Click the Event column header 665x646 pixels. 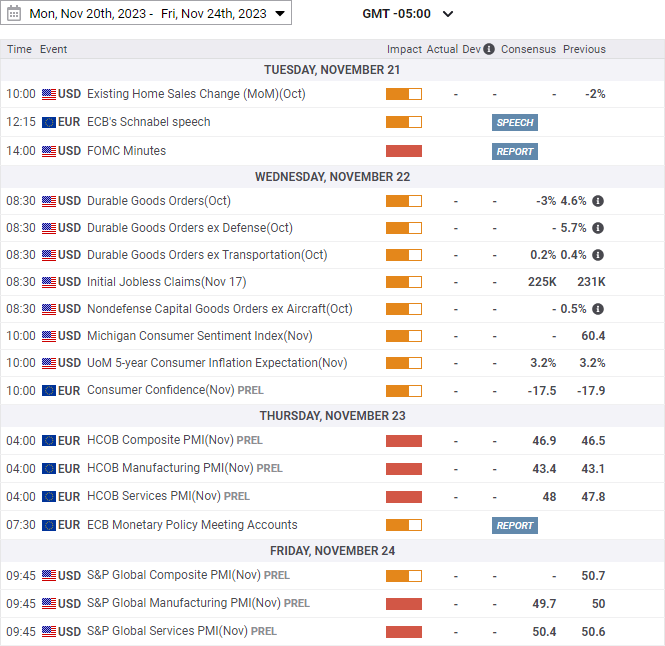pos(53,49)
